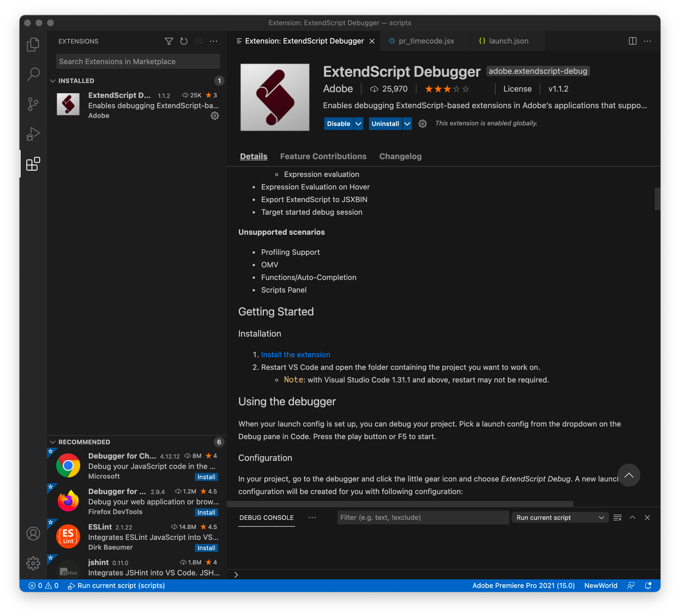The image size is (680, 616).
Task: Refresh the extensions list
Action: (184, 41)
